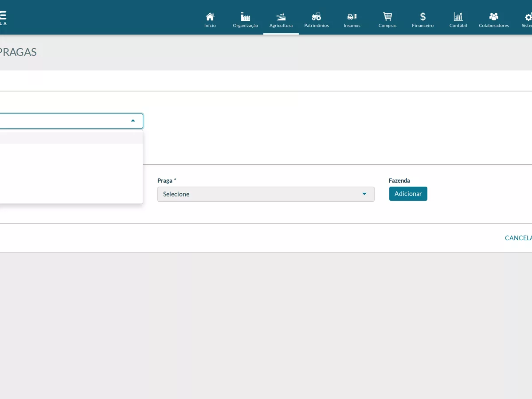Viewport: 532px width, 399px height.
Task: Select the Agricultura tab in navigation
Action: pos(281,20)
